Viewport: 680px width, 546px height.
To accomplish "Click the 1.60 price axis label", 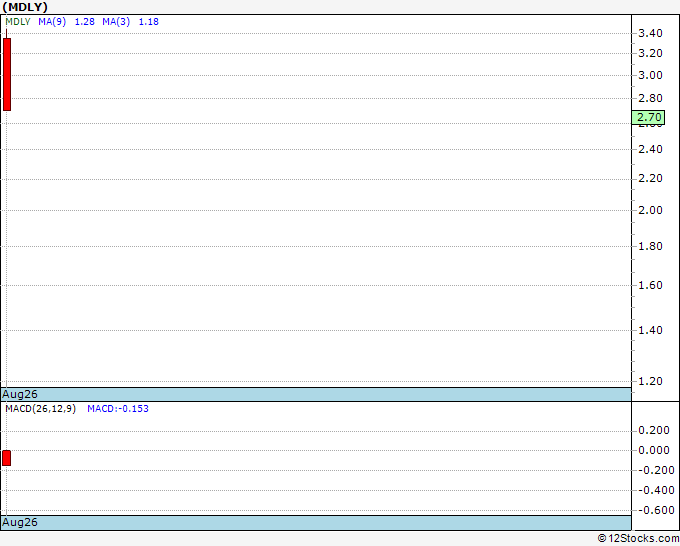I will tap(650, 285).
